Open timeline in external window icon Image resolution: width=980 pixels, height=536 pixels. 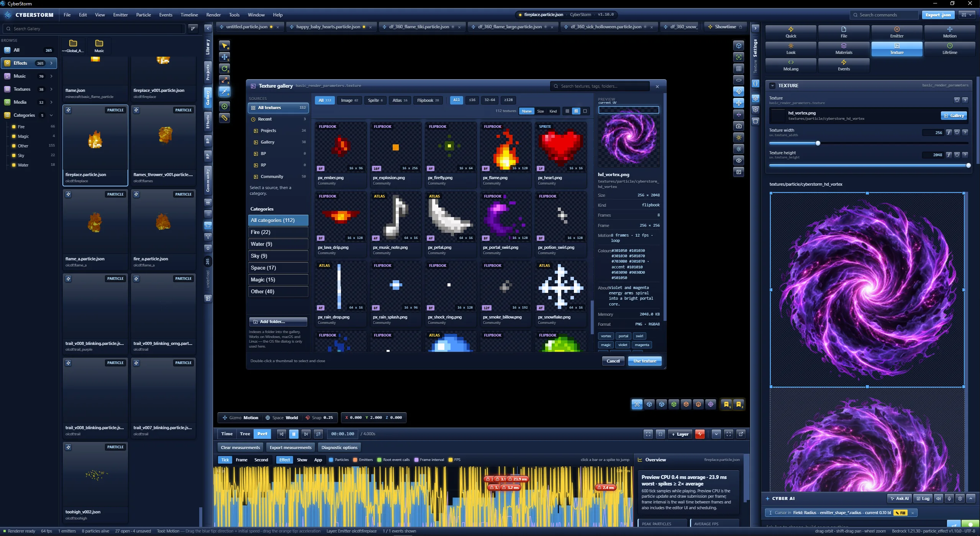[741, 434]
